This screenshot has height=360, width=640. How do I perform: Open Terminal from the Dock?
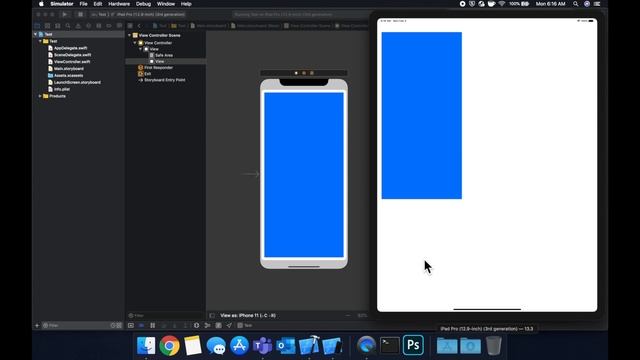(x=390, y=345)
